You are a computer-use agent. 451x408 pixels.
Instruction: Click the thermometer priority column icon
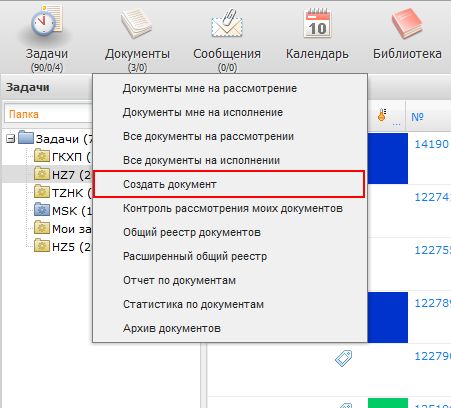[x=382, y=115]
